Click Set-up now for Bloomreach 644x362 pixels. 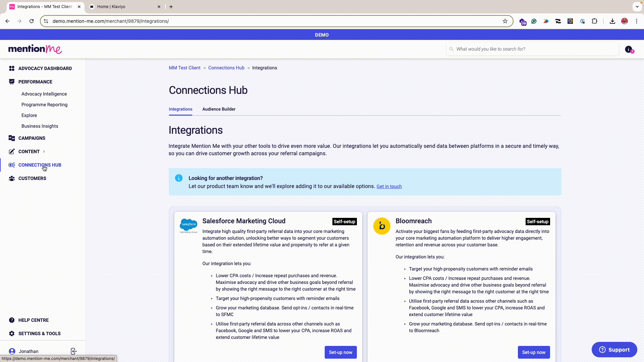534,352
